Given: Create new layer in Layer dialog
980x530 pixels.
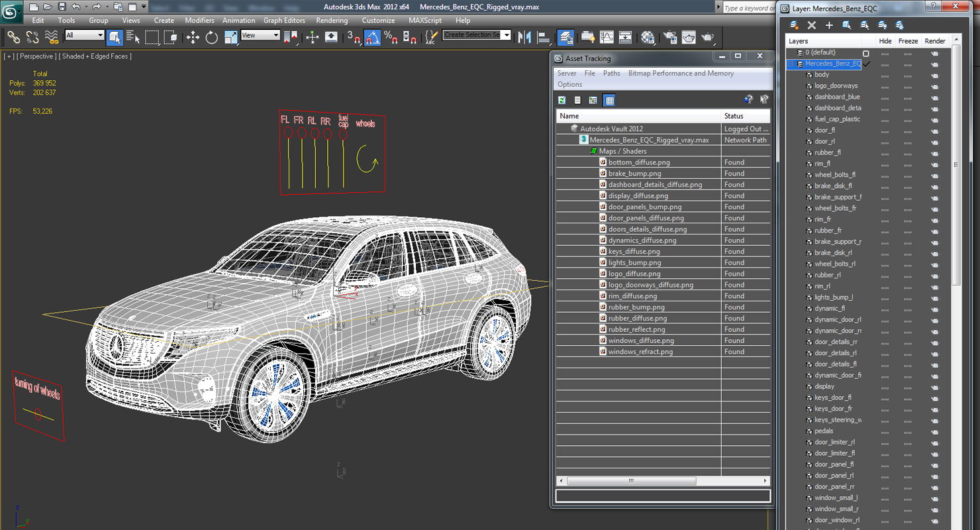Looking at the screenshot, I should pos(794,25).
